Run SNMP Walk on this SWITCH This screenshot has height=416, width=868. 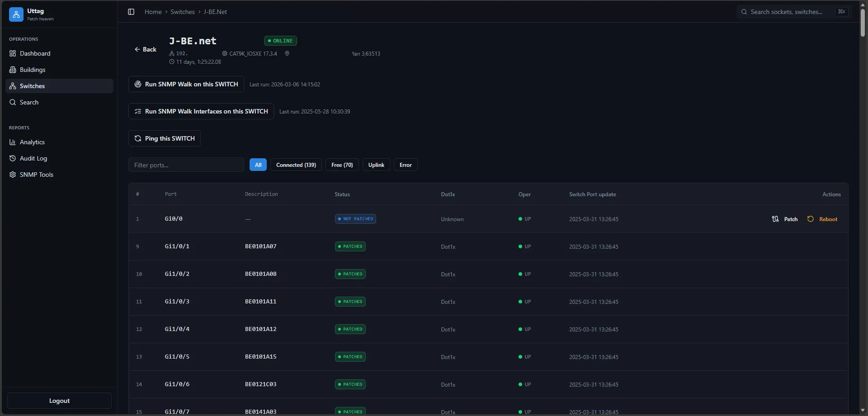(x=186, y=84)
